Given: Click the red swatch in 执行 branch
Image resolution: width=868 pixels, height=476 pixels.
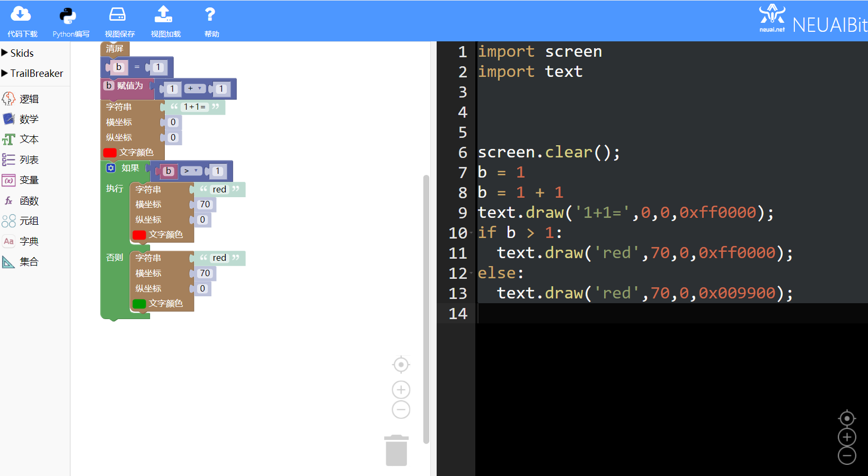Looking at the screenshot, I should [139, 235].
